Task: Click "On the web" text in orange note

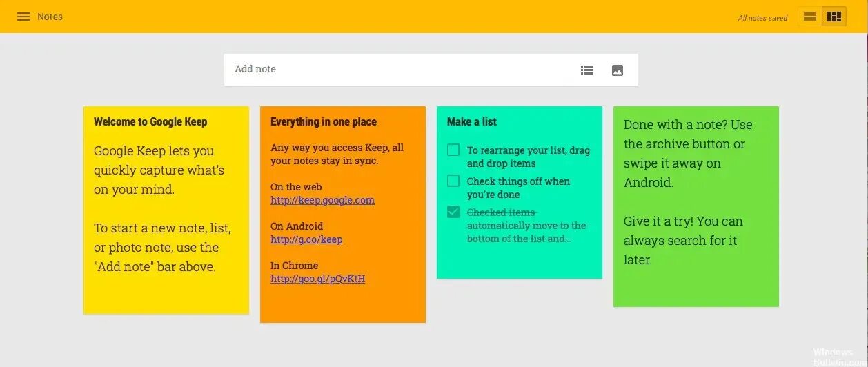Action: point(296,187)
